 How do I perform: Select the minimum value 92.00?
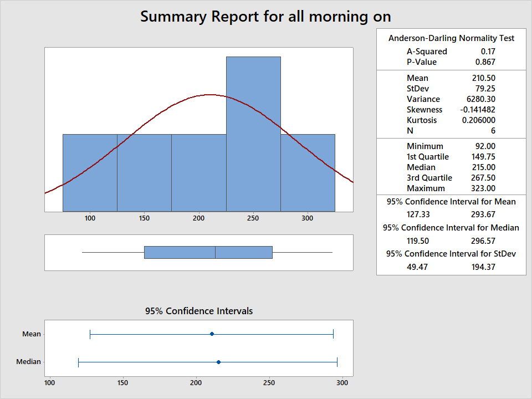coord(485,146)
